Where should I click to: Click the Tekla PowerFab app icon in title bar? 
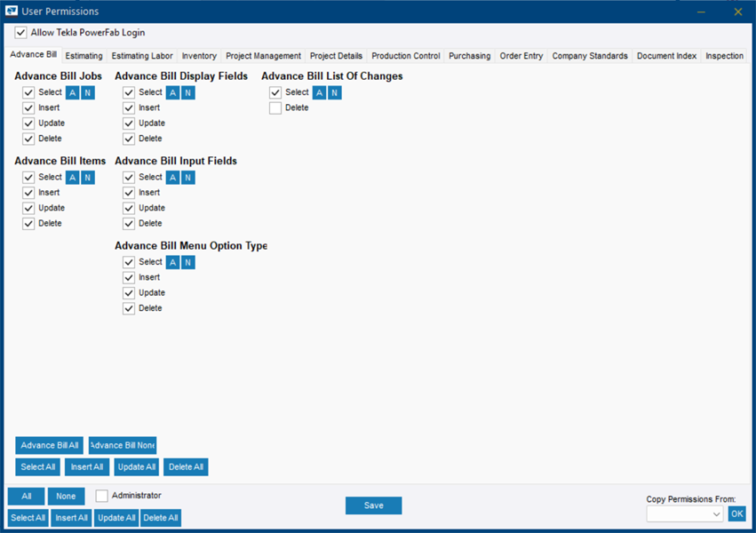click(x=11, y=11)
